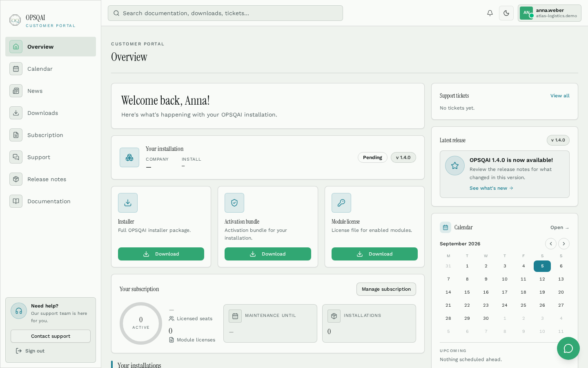
Task: Click the Installer card download icon
Action: click(x=128, y=203)
